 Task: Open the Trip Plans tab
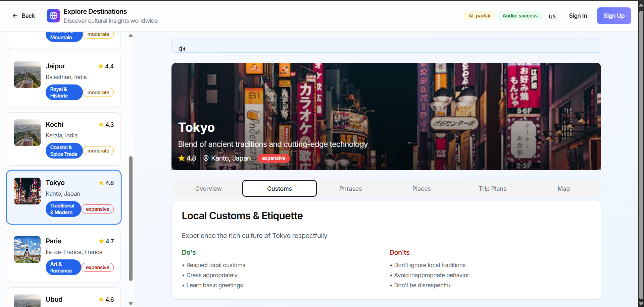click(x=493, y=189)
